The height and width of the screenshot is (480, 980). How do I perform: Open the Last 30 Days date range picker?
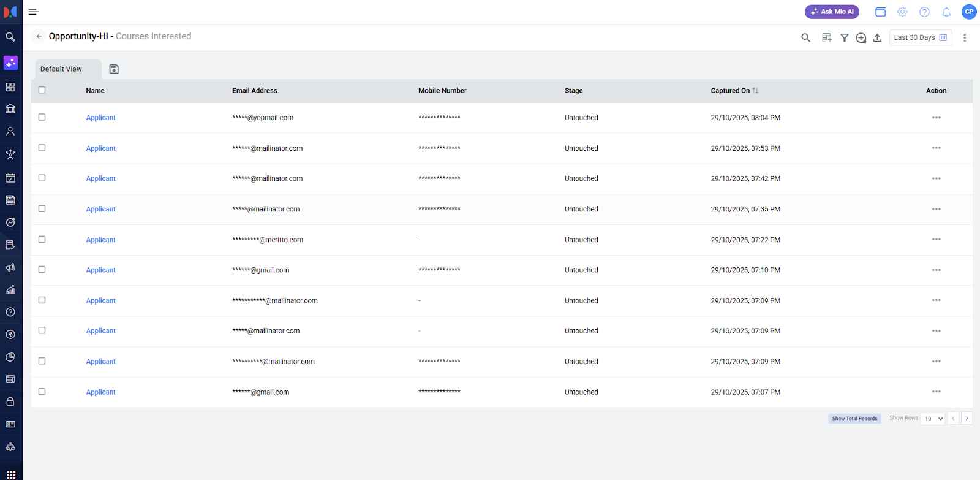(x=920, y=37)
